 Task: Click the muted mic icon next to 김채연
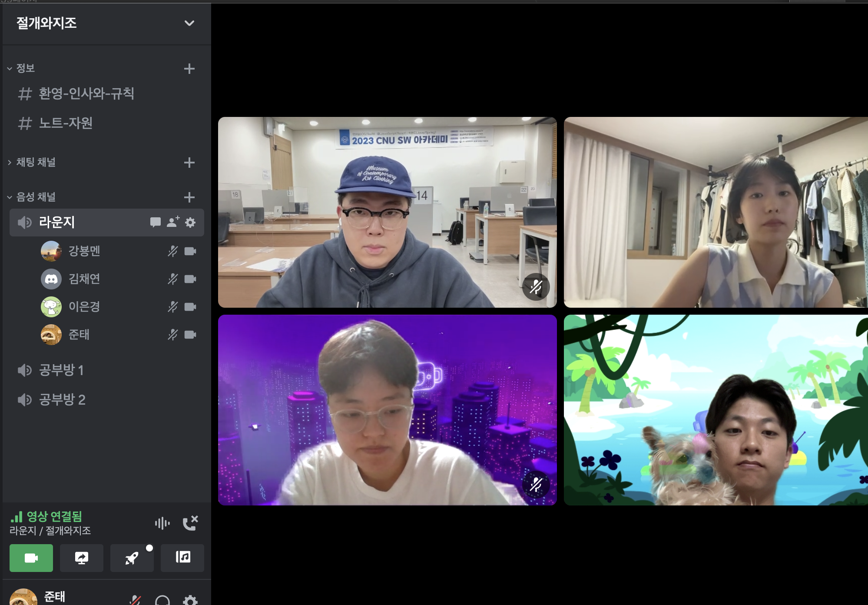pos(173,279)
